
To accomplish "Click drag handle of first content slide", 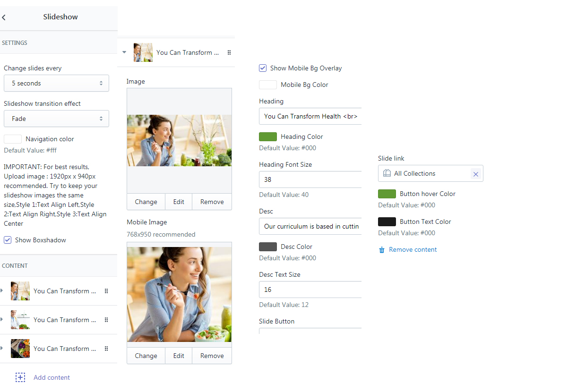I will point(106,291).
